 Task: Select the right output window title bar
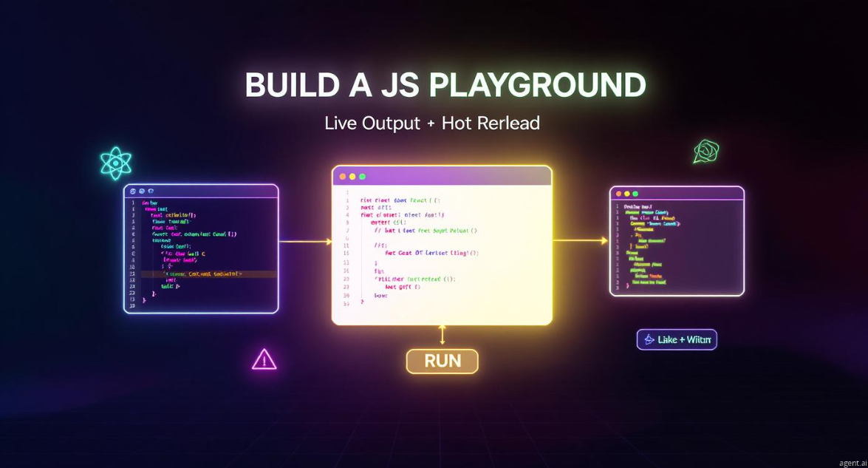pos(677,194)
